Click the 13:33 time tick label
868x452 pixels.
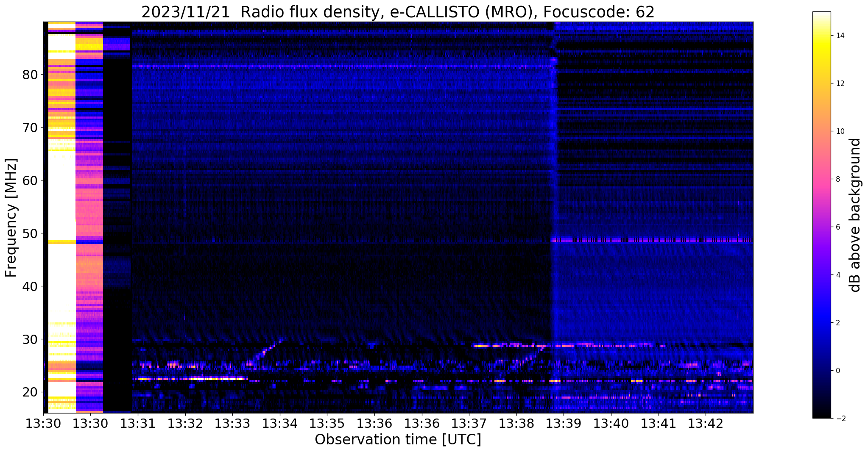(232, 424)
